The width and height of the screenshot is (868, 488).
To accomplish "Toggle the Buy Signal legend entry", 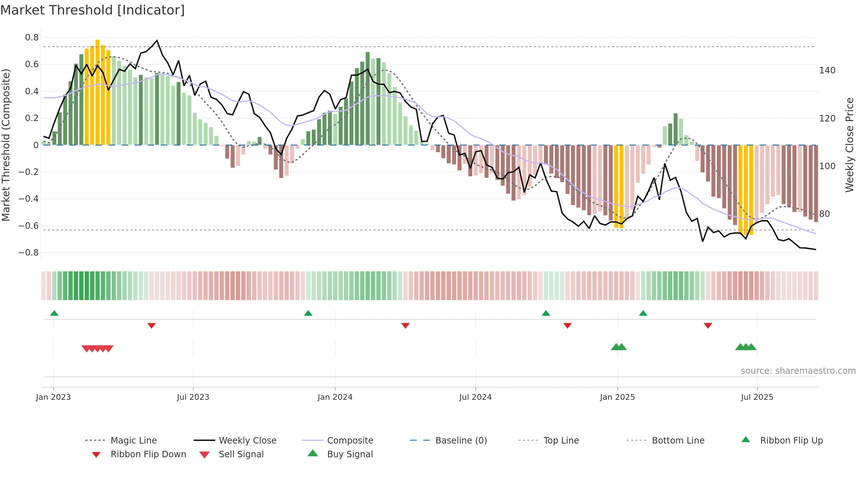I will pos(340,454).
